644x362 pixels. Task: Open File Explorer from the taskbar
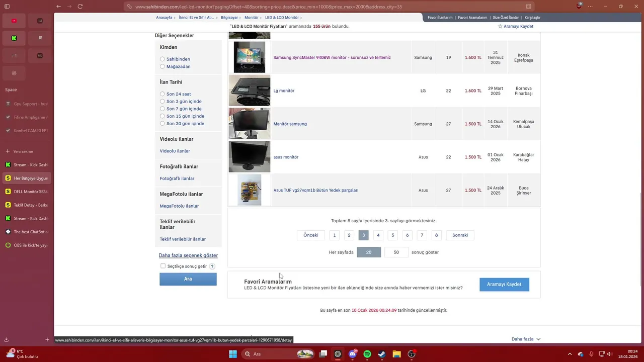[396, 354]
